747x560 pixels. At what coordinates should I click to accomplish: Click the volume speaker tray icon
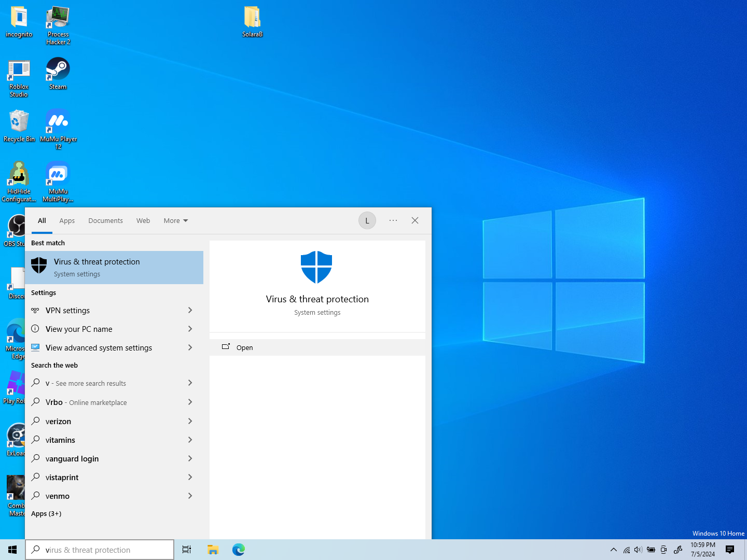[639, 550]
